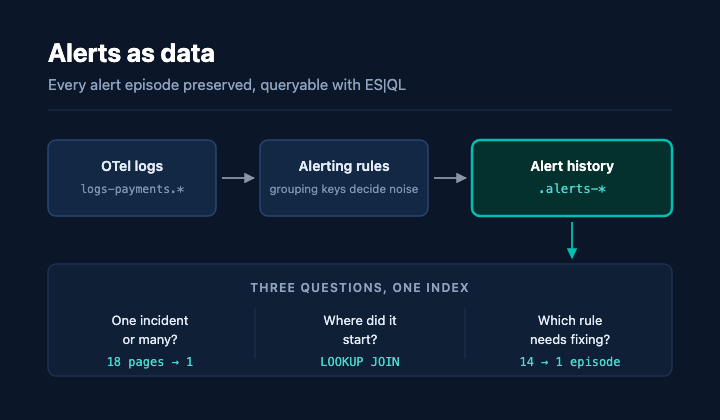The width and height of the screenshot is (720, 420).
Task: Select the Which rule needs fixing? question
Action: coord(570,330)
